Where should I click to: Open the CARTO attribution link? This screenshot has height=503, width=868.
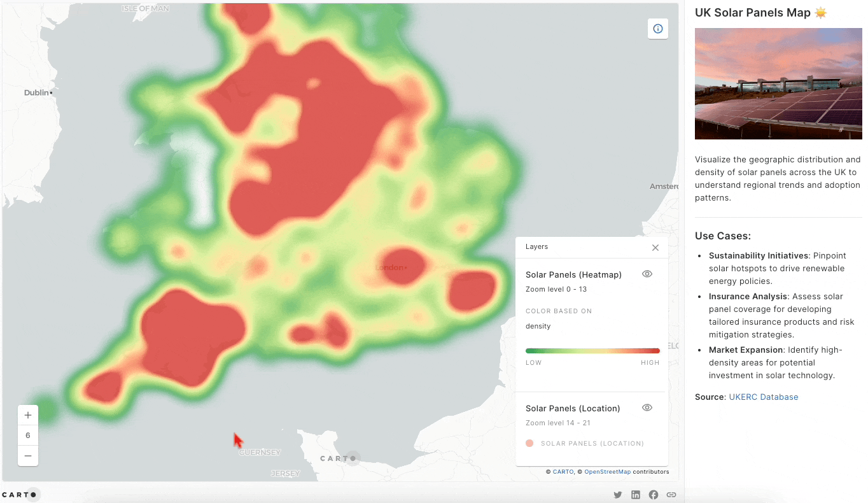[563, 472]
